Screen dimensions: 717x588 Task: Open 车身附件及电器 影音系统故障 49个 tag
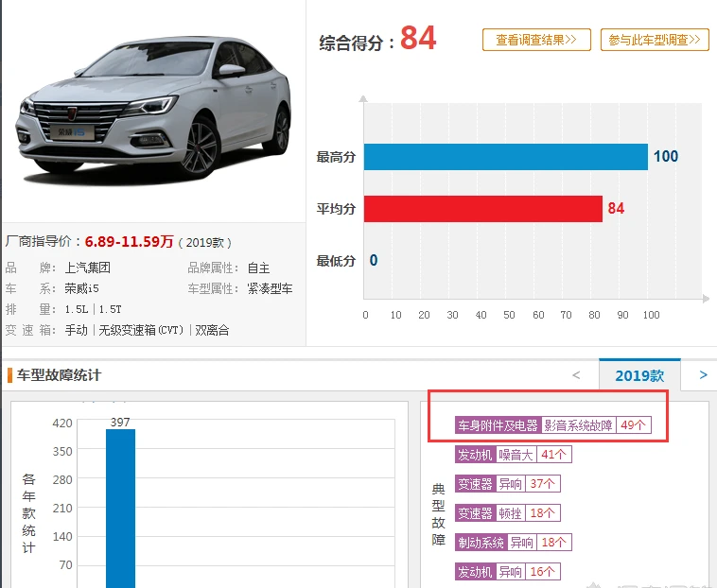(x=552, y=425)
